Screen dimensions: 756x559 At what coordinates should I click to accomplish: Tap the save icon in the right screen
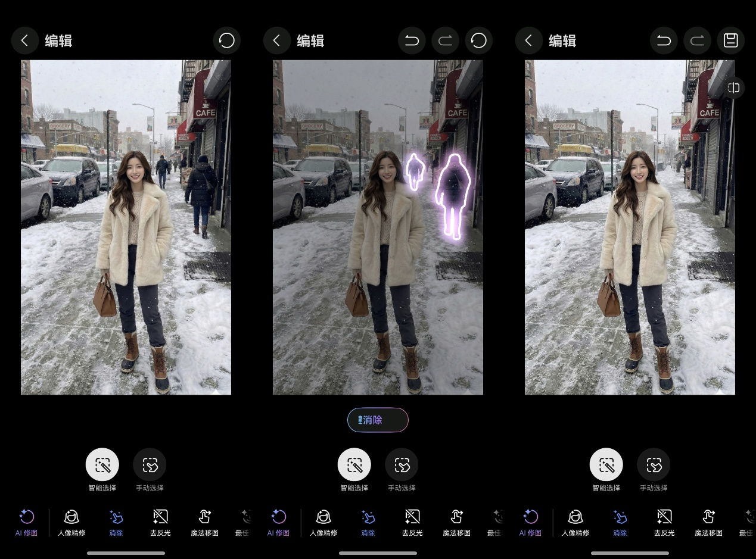click(x=730, y=40)
